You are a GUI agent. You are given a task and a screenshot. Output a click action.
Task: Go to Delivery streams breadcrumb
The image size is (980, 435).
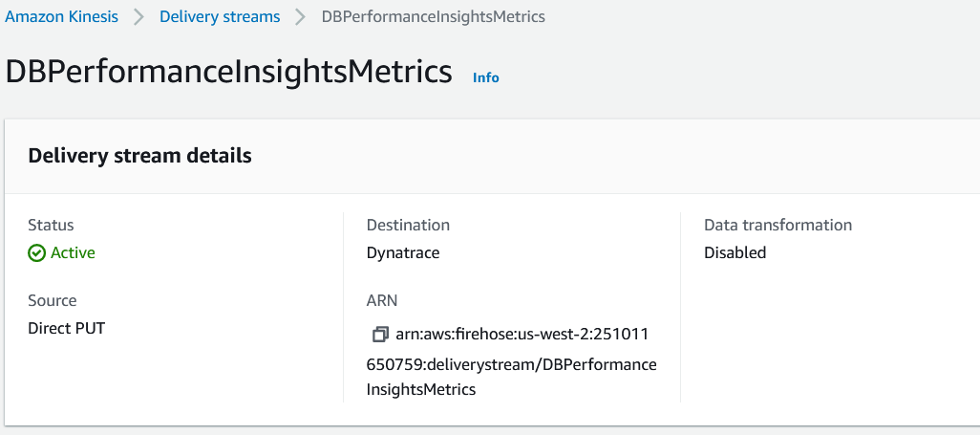pos(220,16)
